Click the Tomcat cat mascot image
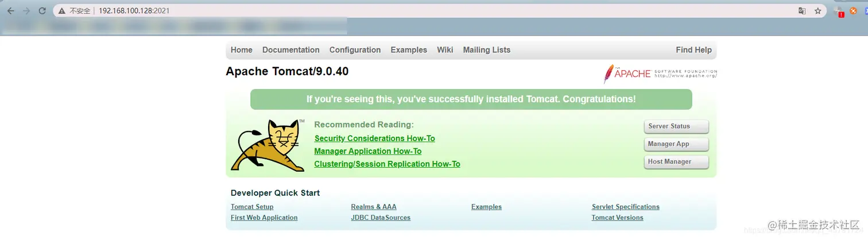The image size is (868, 239). point(268,145)
